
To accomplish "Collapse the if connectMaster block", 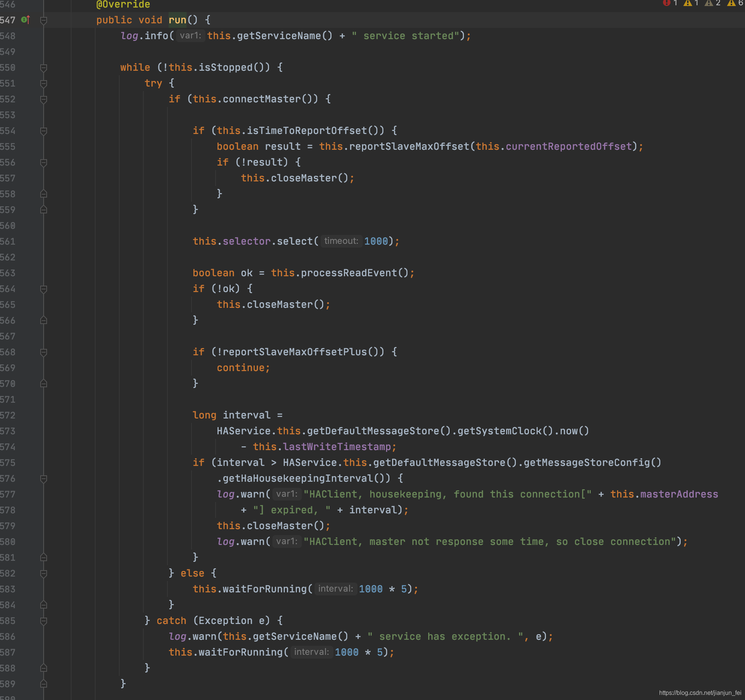I will [44, 99].
